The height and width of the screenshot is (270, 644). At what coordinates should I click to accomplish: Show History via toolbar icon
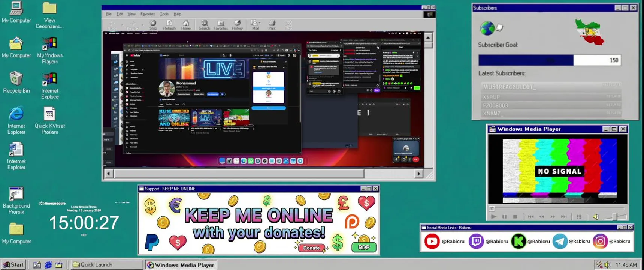point(237,25)
